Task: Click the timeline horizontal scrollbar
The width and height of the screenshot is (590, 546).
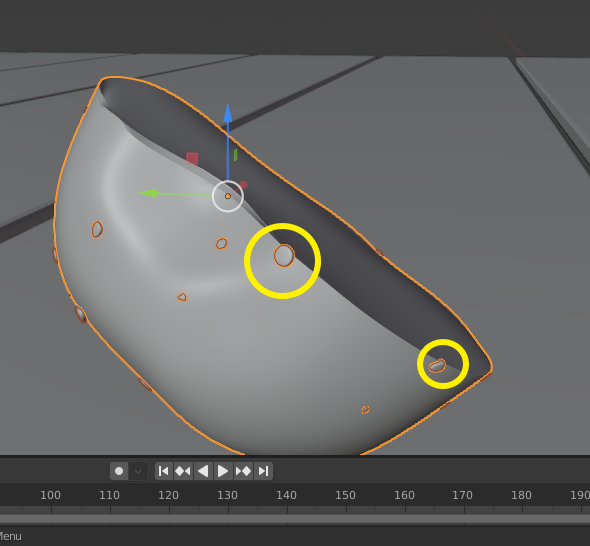Action: [x=295, y=519]
